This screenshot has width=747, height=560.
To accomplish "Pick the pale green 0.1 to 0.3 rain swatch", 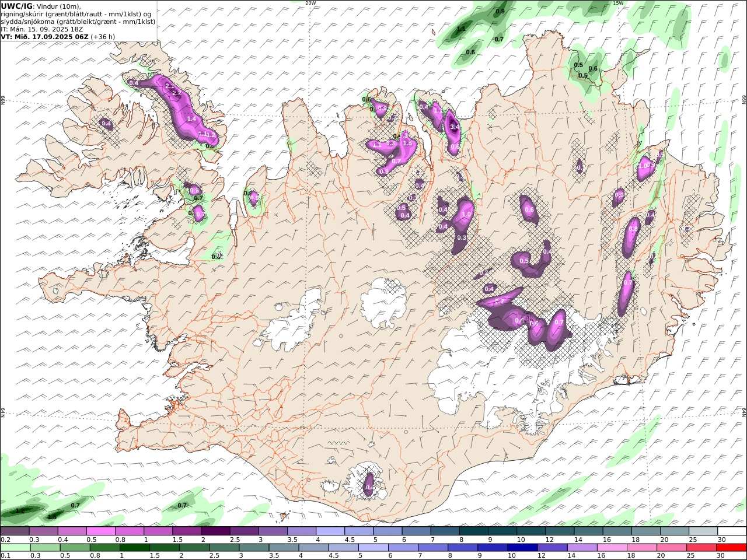I will (x=15, y=548).
